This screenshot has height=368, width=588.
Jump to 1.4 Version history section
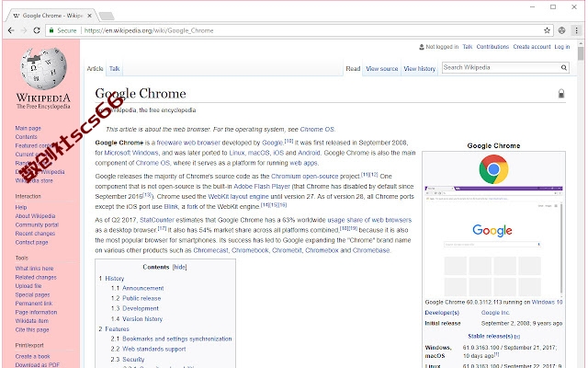pos(142,319)
